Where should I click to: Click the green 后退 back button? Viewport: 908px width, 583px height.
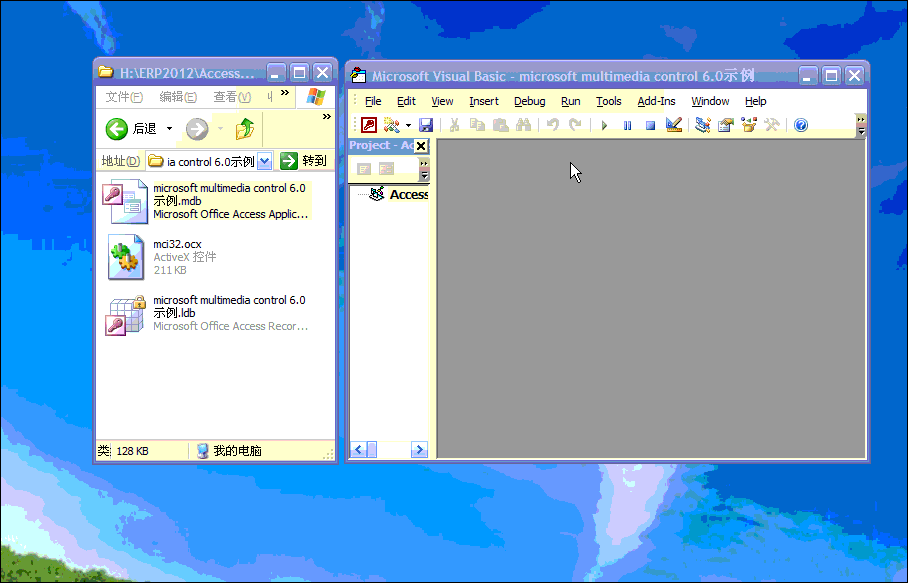point(131,129)
